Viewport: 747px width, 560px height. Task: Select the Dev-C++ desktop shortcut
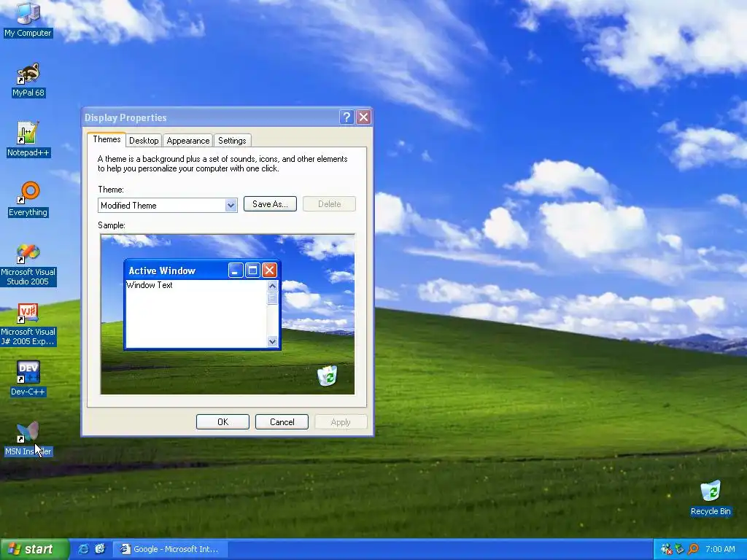click(x=28, y=378)
